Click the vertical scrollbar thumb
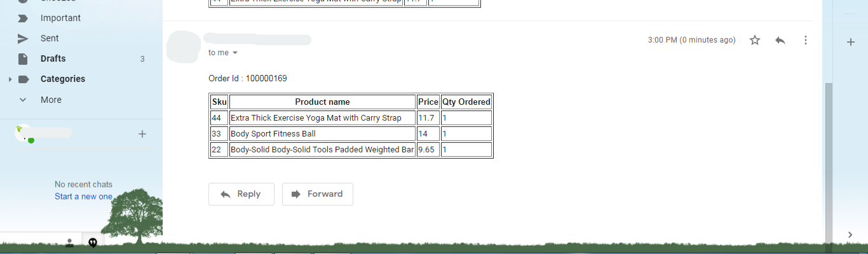Image resolution: width=868 pixels, height=254 pixels. (828, 162)
